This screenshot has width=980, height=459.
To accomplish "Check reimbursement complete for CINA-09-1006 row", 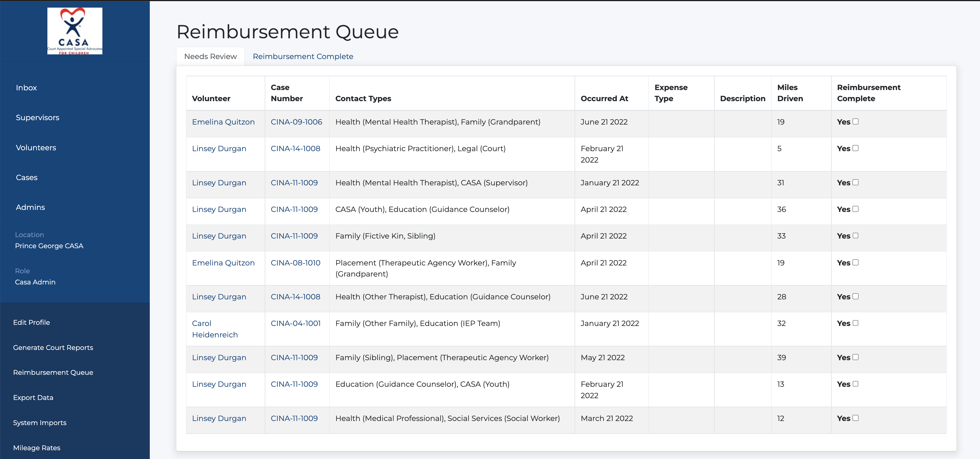I will tap(855, 122).
